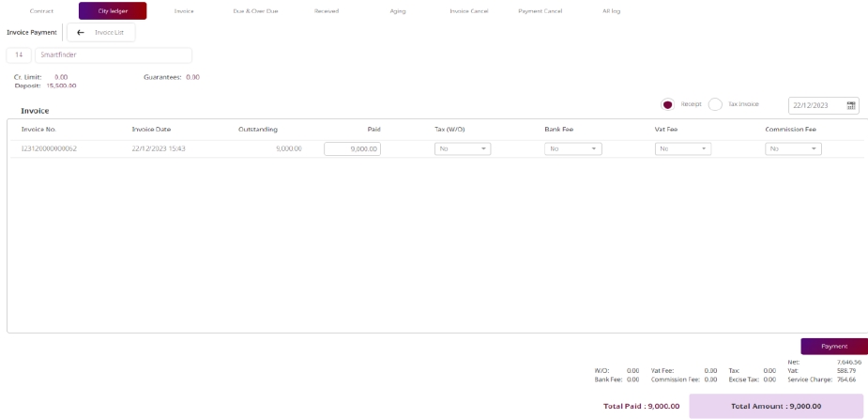Screen dimensions: 868x419
Task: Expand the Tax (W/O) dropdown
Action: 463,148
